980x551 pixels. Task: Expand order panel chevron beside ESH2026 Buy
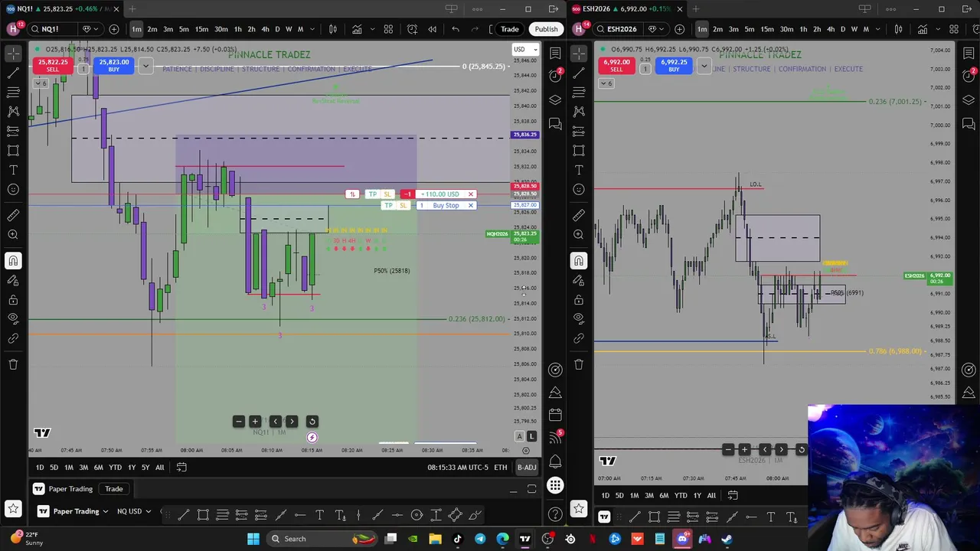coord(704,66)
